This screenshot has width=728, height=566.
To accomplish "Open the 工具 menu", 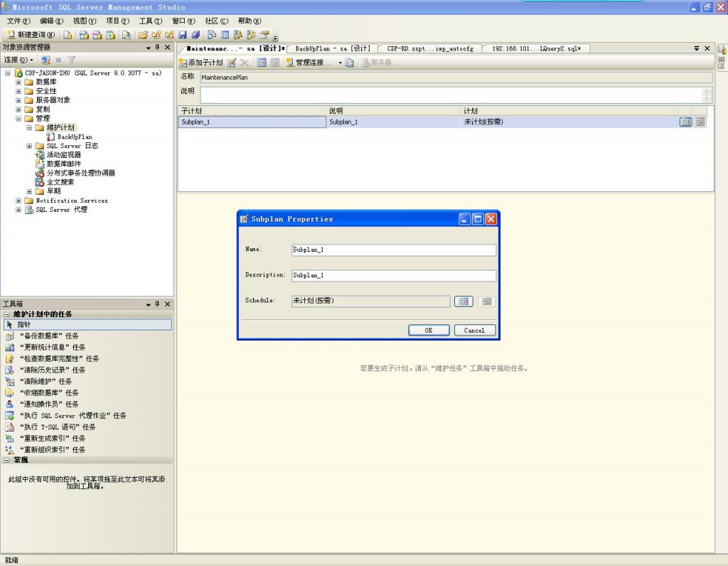I will click(x=145, y=21).
